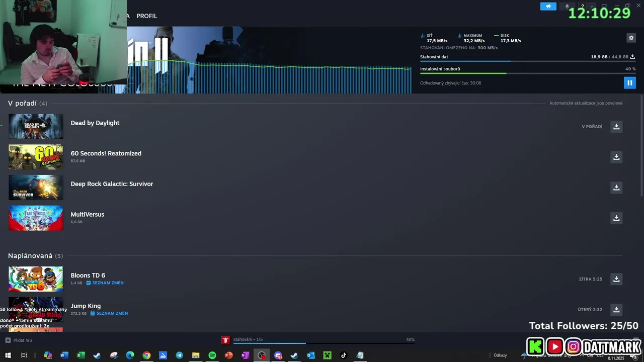Click the 18,9 GB download size icon
This screenshot has height=362, width=644.
pyautogui.click(x=633, y=57)
